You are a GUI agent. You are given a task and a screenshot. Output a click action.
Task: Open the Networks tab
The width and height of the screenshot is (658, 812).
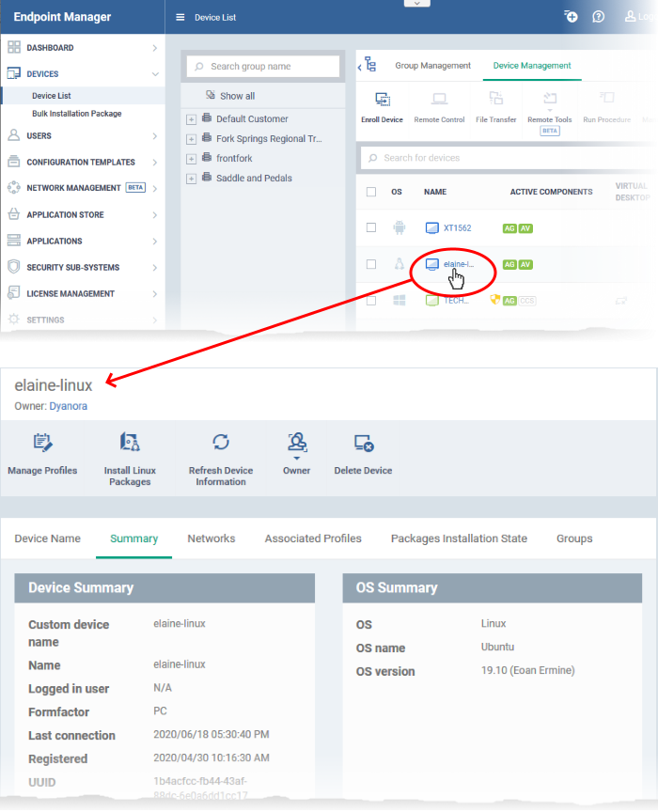(211, 539)
